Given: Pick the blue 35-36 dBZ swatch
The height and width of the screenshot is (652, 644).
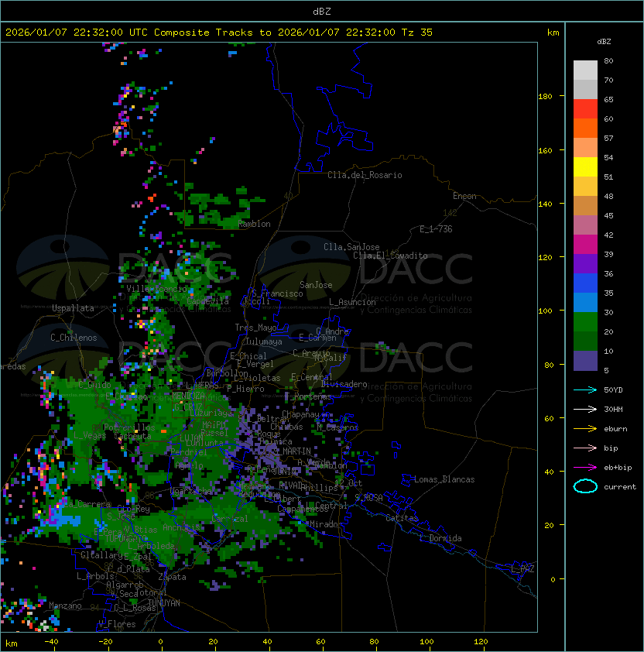Looking at the screenshot, I should click(585, 283).
